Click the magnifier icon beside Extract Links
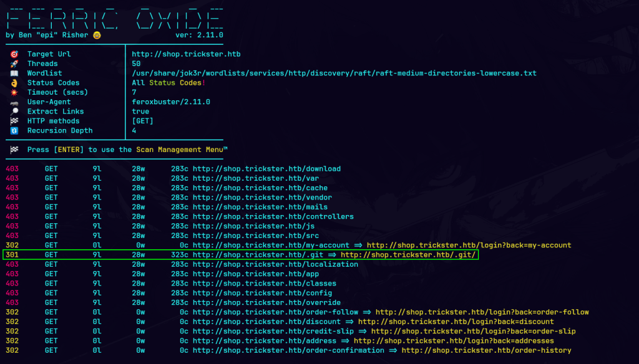This screenshot has height=364, width=639. 14,112
